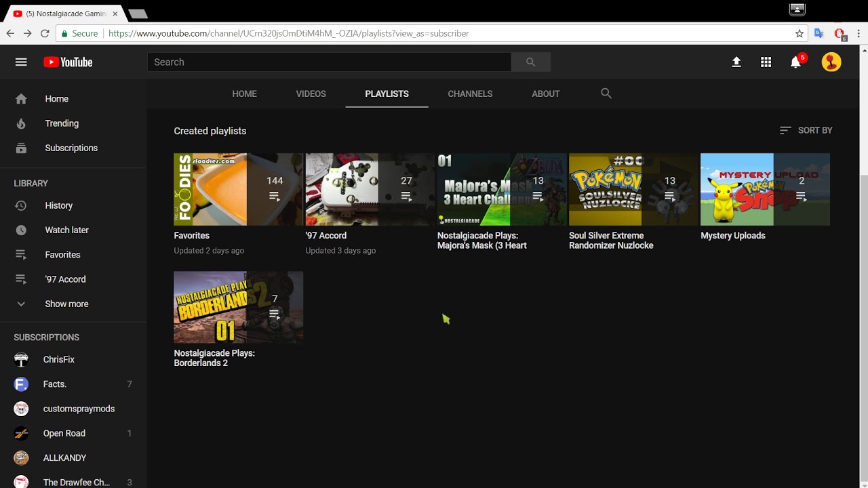Close the Nostalgiacade Gaming browser tab

tap(115, 14)
